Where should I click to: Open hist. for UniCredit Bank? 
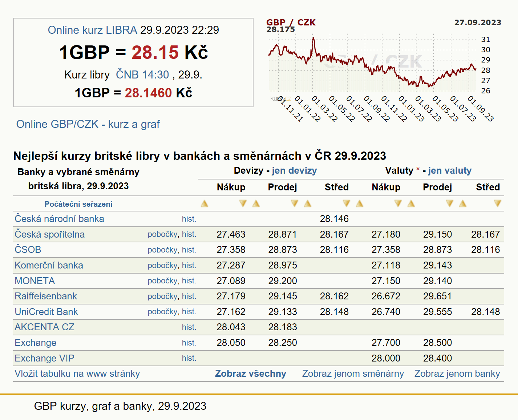189,312
